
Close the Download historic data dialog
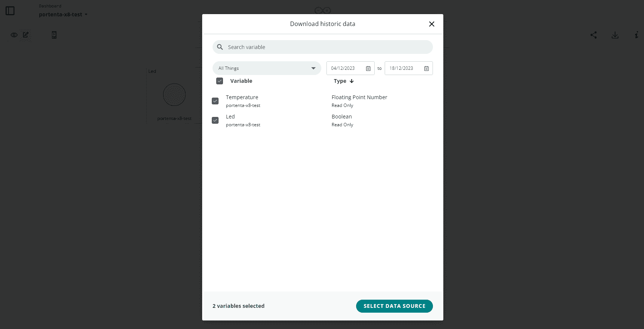point(431,24)
